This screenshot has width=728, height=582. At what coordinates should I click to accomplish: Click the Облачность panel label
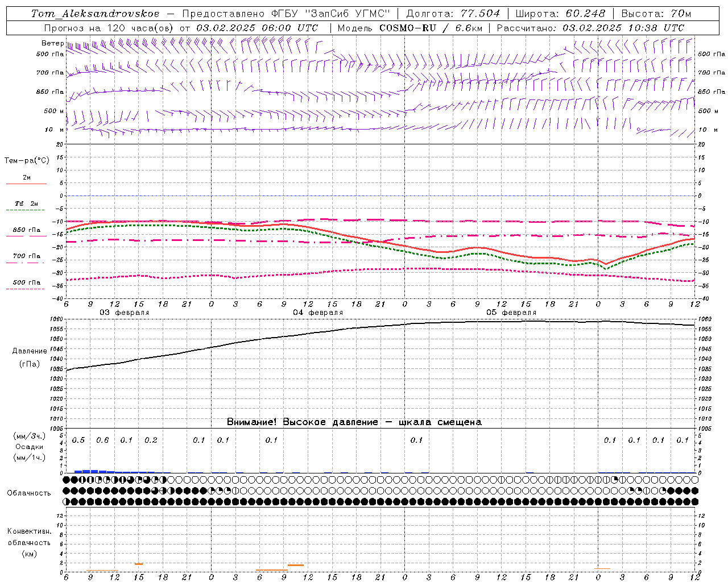click(x=29, y=493)
